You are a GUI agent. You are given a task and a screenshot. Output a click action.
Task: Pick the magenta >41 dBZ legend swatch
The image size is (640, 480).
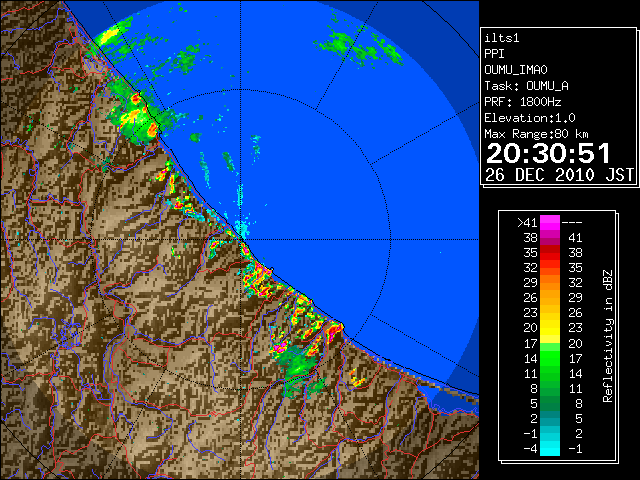click(550, 223)
